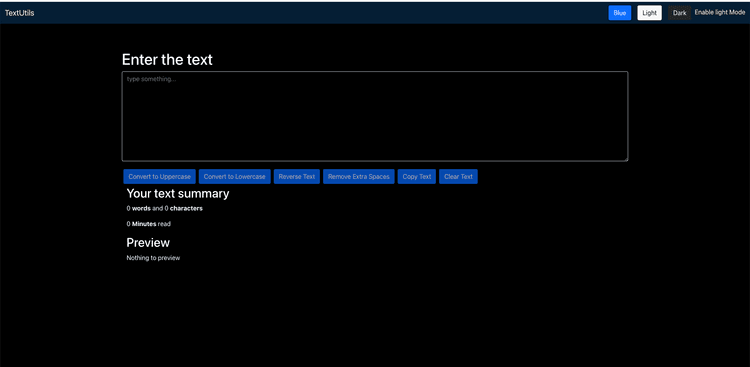The height and width of the screenshot is (367, 750).
Task: Select the Light theme button
Action: (x=649, y=13)
